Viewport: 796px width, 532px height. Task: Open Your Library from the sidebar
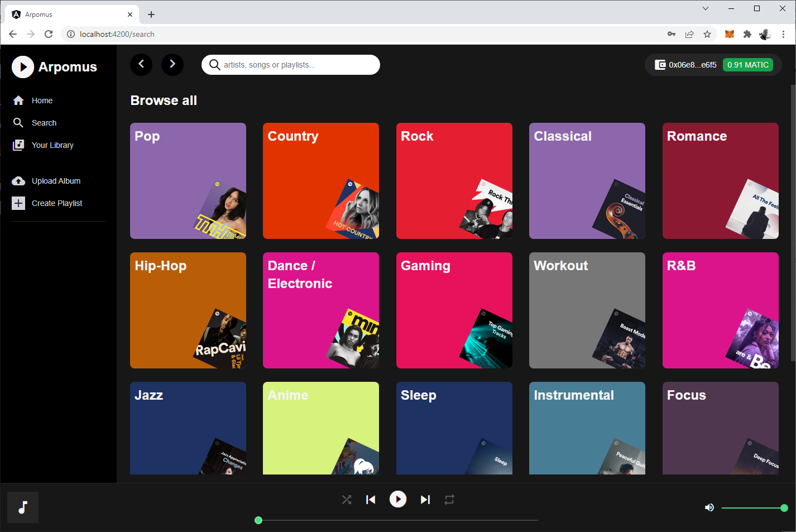click(52, 145)
